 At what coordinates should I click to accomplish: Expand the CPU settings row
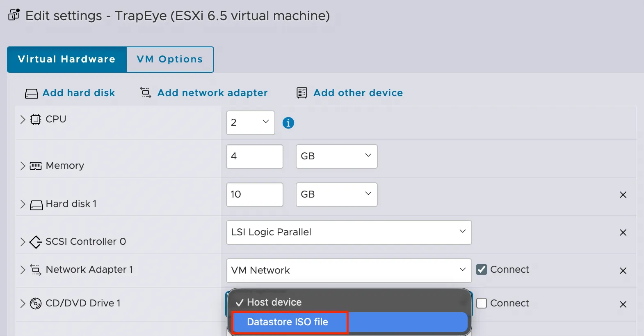tap(23, 120)
